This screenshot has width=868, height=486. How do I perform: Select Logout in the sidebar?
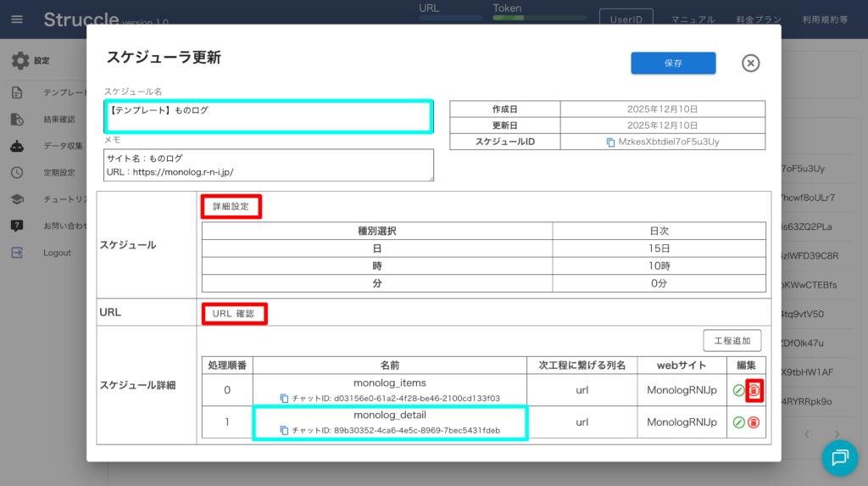(x=57, y=253)
